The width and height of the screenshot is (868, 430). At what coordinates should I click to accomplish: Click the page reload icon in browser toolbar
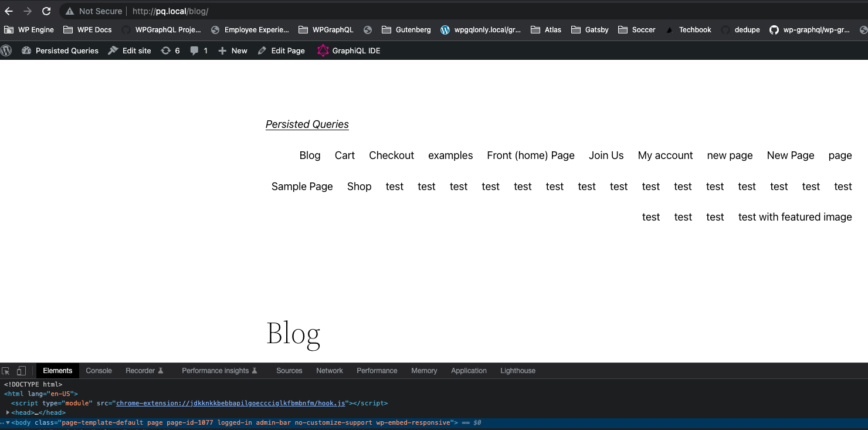[x=46, y=11]
